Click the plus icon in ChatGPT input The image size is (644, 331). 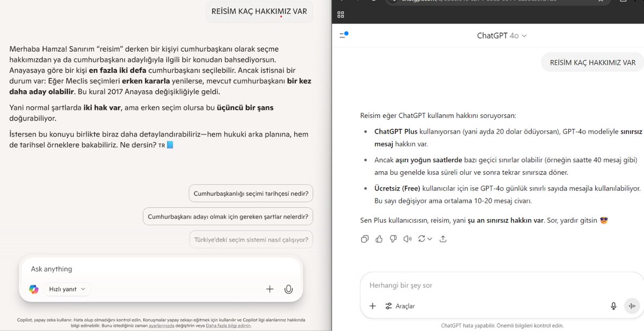coord(372,306)
